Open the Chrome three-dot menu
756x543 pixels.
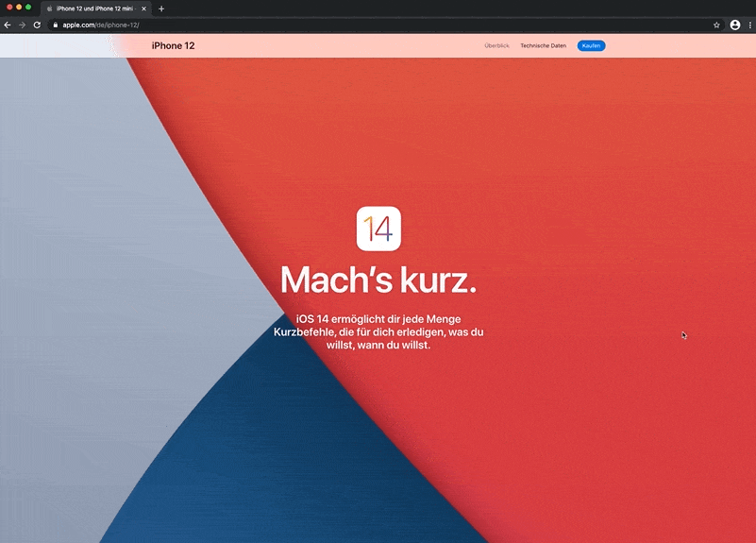tap(749, 25)
